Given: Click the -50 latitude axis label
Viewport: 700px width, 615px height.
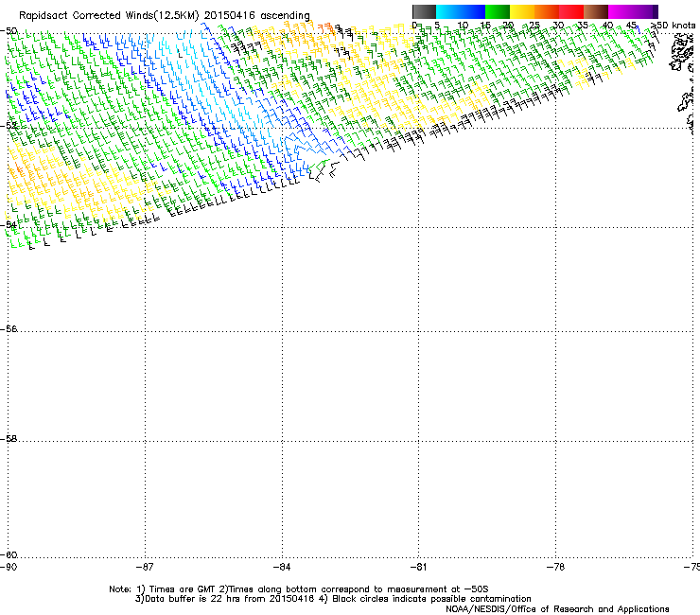Looking at the screenshot, I should tap(9, 31).
